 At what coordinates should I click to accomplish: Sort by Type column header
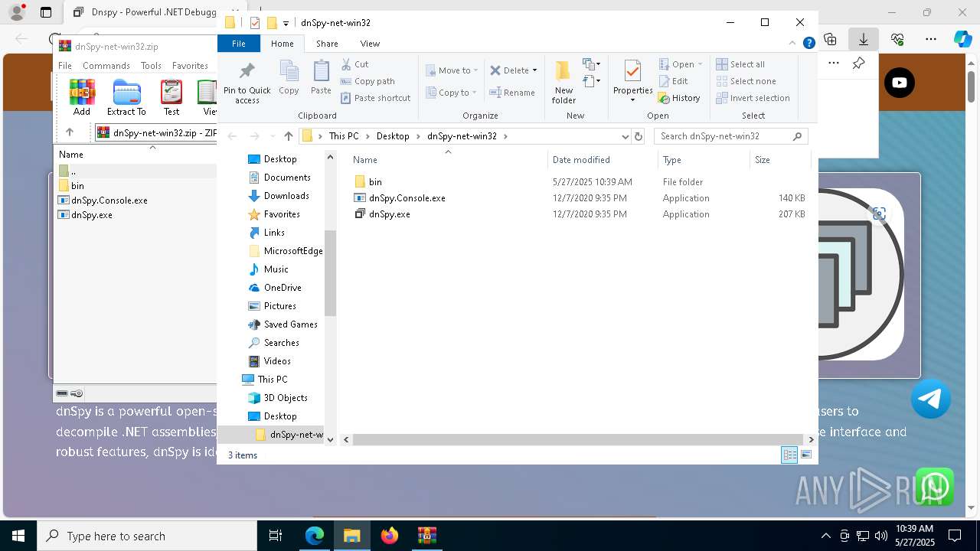click(x=704, y=160)
